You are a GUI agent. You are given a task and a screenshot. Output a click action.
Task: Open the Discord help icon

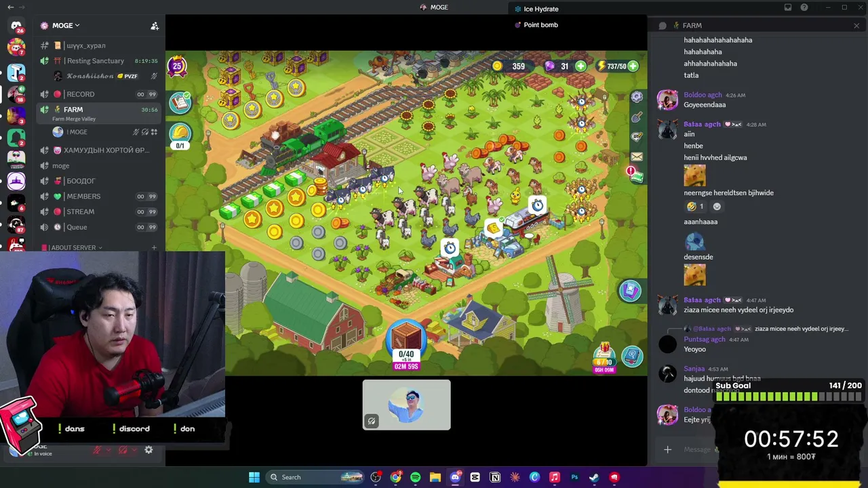[x=804, y=7]
